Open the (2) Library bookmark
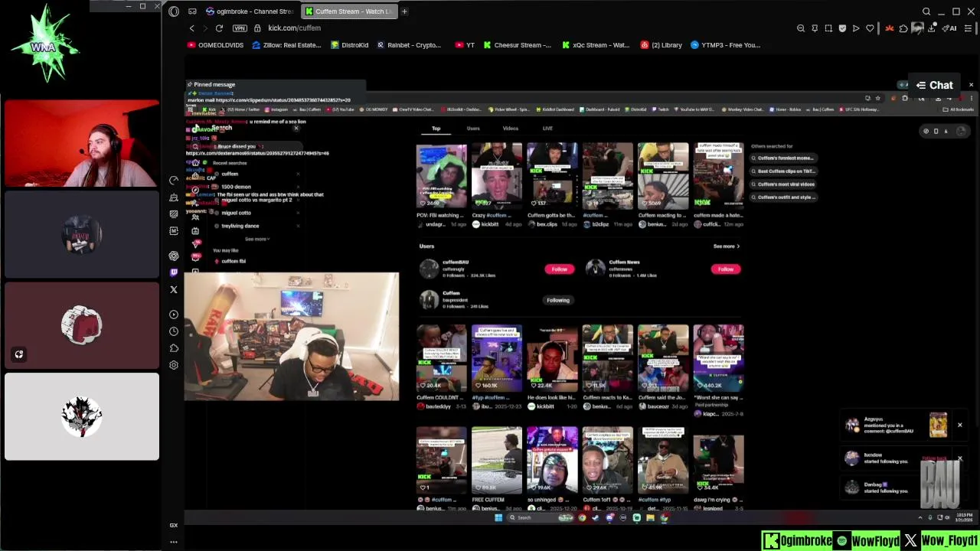 click(661, 45)
